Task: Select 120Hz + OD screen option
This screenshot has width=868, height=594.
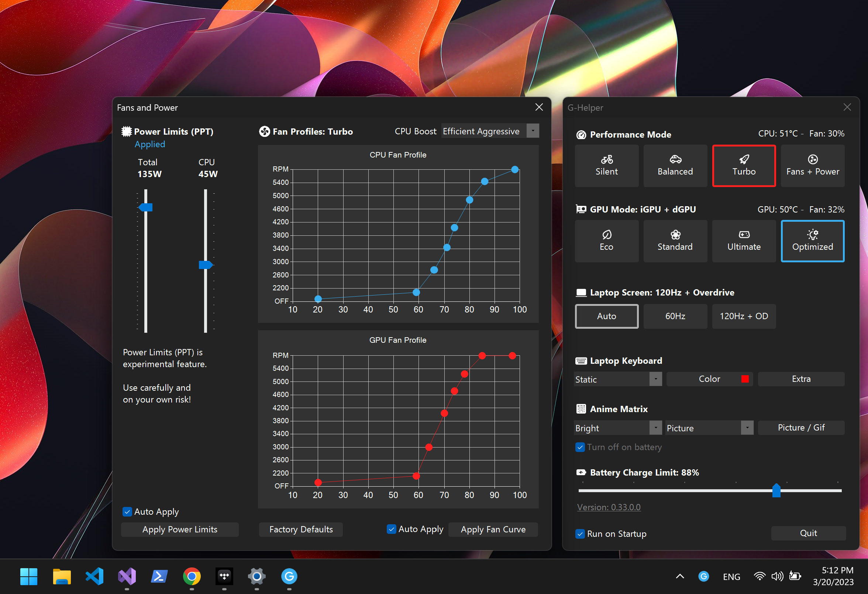Action: [x=744, y=316]
